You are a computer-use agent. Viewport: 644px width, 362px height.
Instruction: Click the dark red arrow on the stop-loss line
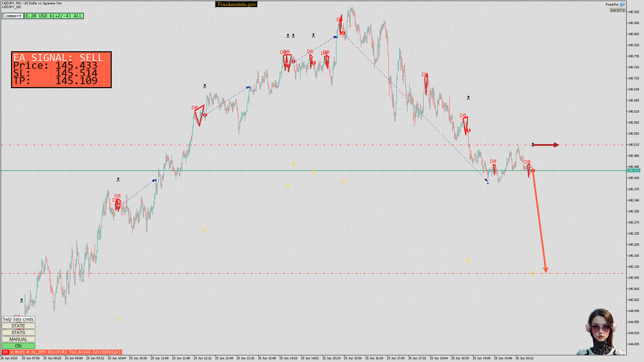(x=546, y=145)
